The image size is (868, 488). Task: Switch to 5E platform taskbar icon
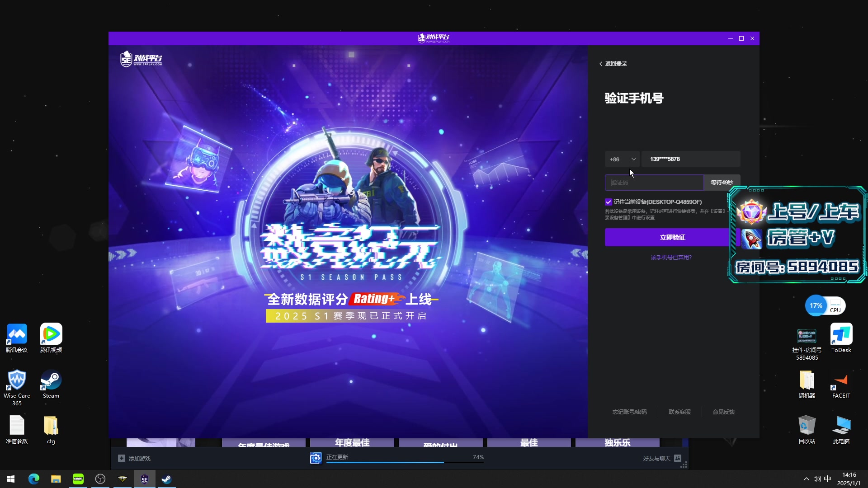(x=145, y=479)
